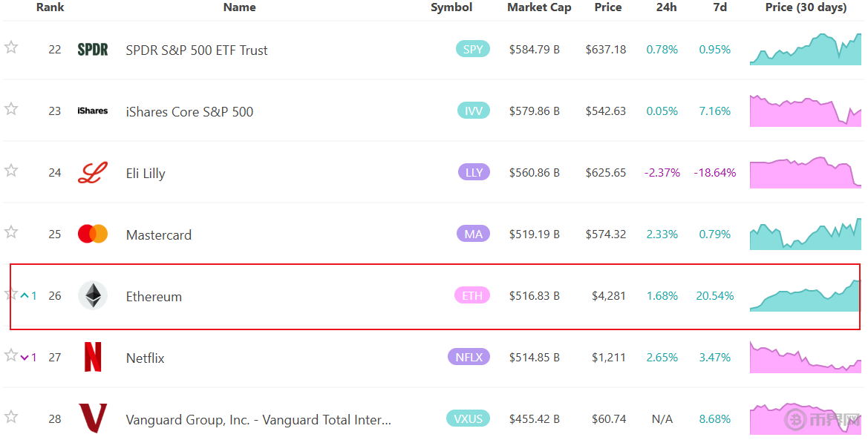The width and height of the screenshot is (868, 440).
Task: Toggle favorite star for Mastercard
Action: pos(11,232)
